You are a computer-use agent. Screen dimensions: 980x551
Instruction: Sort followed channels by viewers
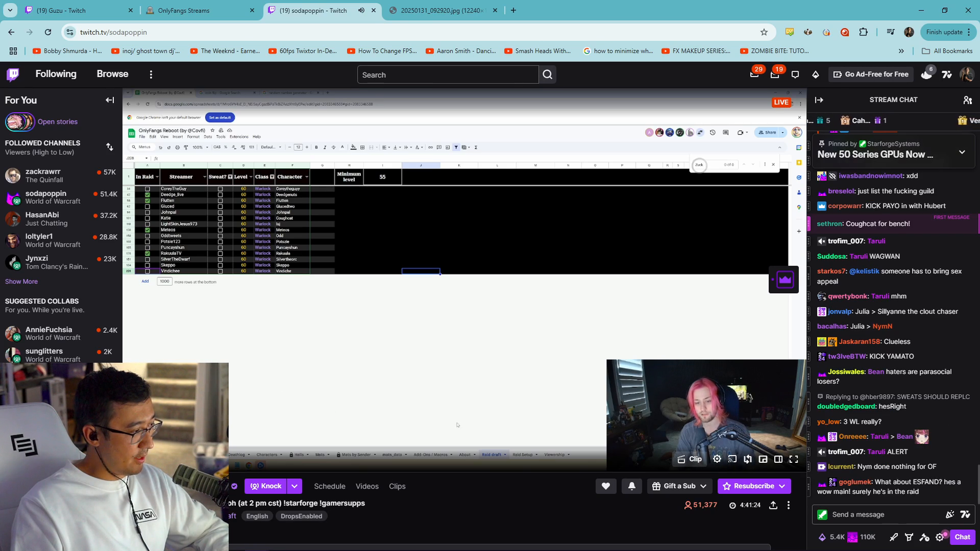coord(110,147)
